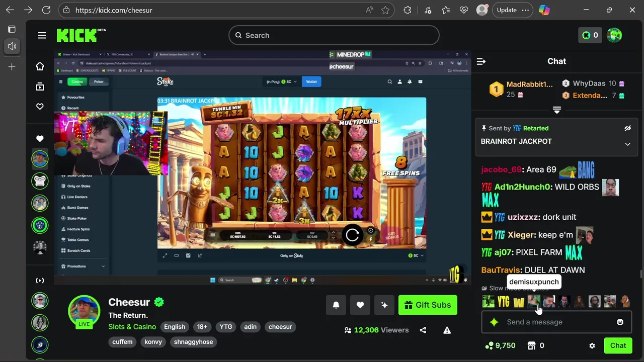Refresh the browser page

click(46, 10)
